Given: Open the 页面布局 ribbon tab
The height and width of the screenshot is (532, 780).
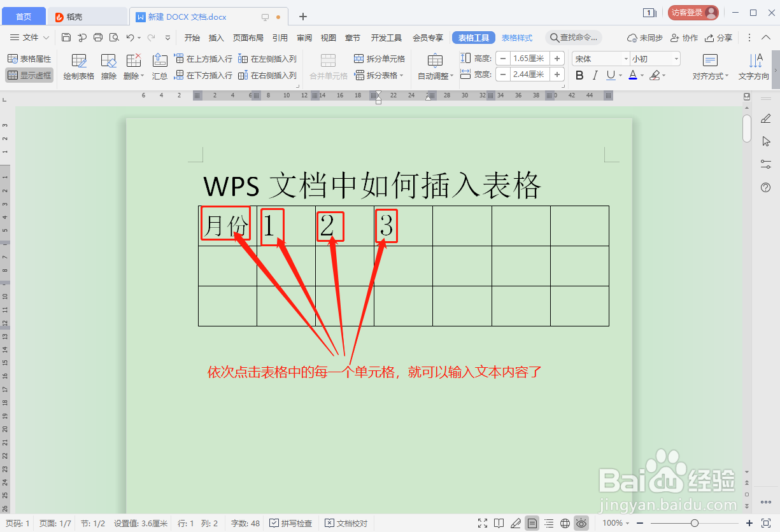Looking at the screenshot, I should 248,38.
